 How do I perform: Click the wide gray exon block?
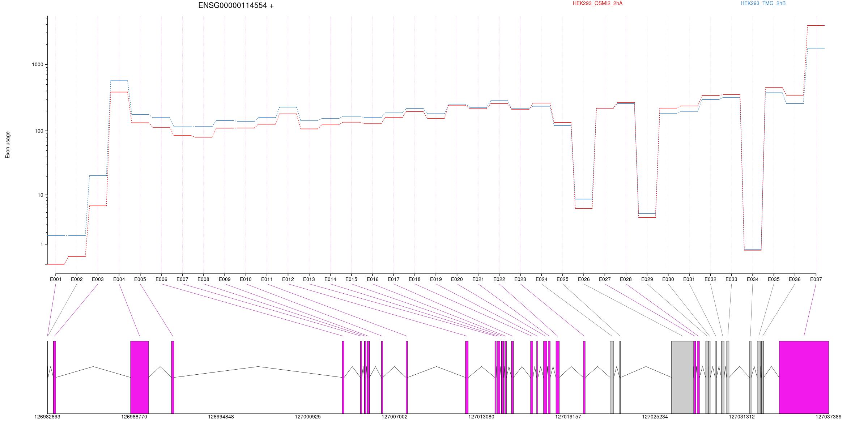point(682,377)
